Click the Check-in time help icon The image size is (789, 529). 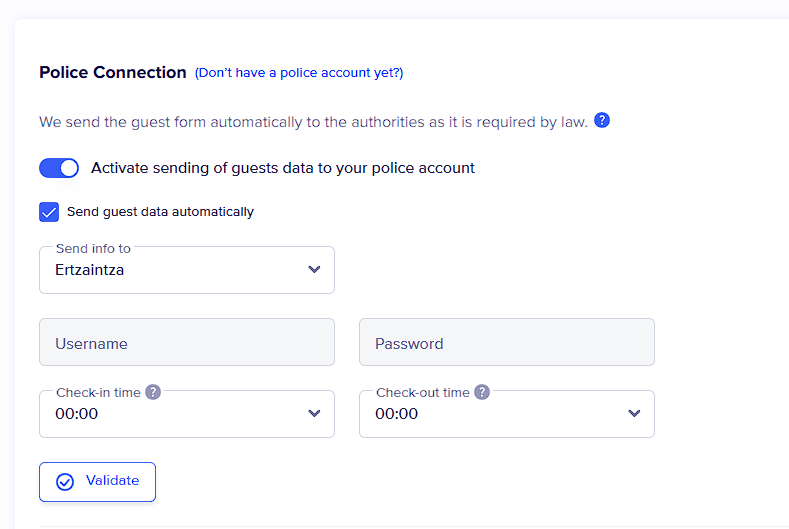(153, 392)
